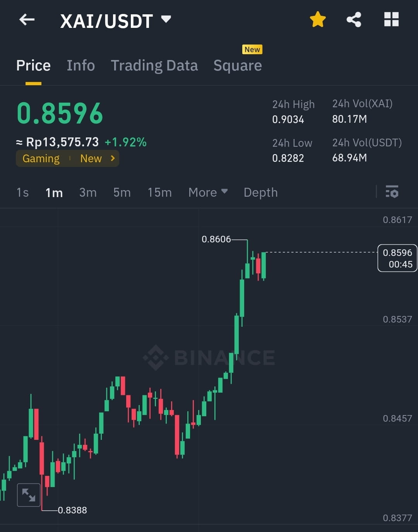Tap the 0.8606 high price marker
This screenshot has width=418, height=532.
point(217,239)
